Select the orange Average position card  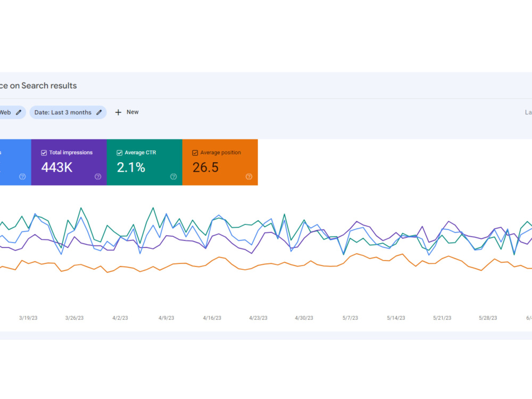point(220,162)
